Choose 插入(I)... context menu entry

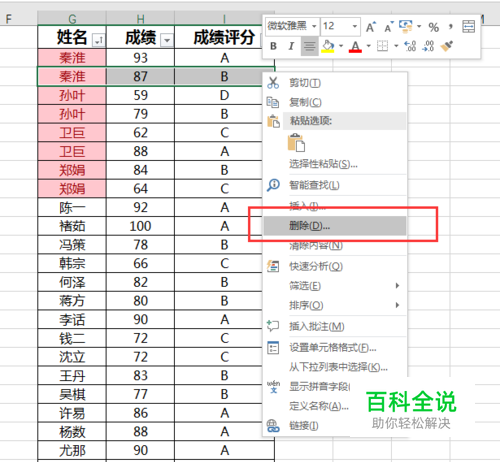[x=335, y=206]
